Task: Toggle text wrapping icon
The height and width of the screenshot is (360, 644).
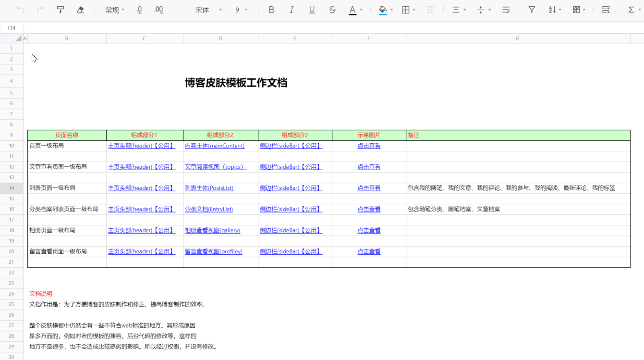Action: (506, 10)
